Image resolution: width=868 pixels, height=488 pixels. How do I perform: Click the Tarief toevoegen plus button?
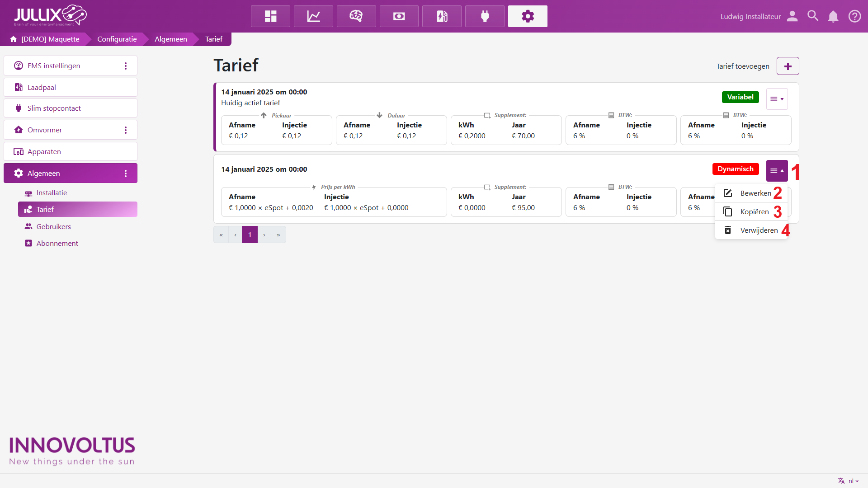(788, 66)
